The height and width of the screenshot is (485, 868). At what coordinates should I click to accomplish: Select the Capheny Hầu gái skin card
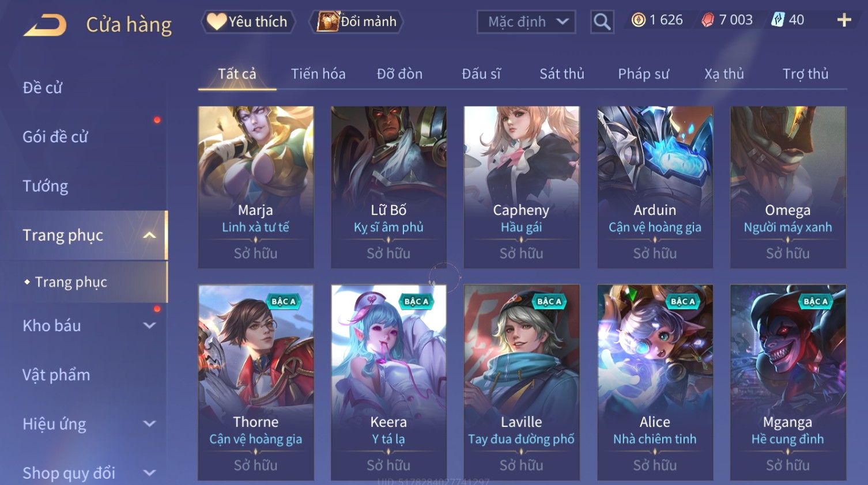521,187
